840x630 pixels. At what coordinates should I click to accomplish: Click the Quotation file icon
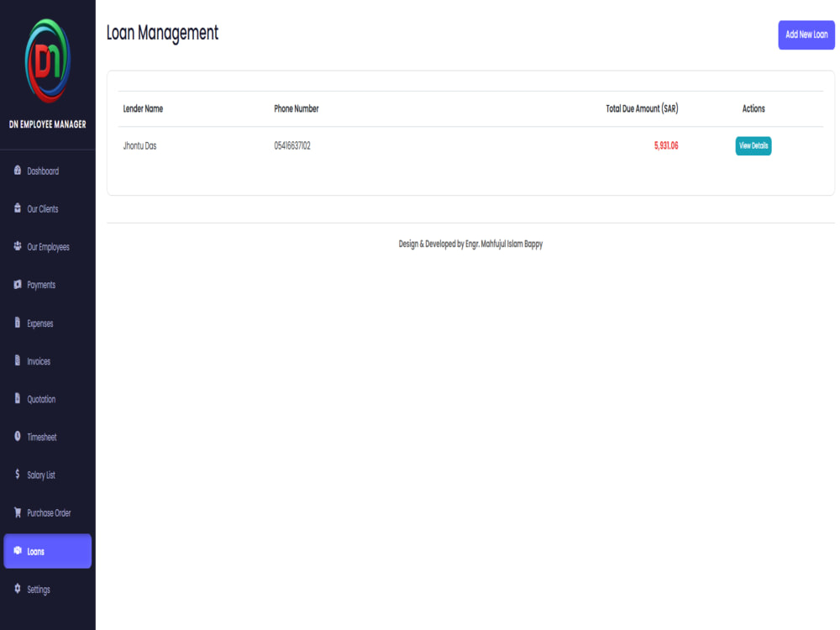tap(17, 398)
